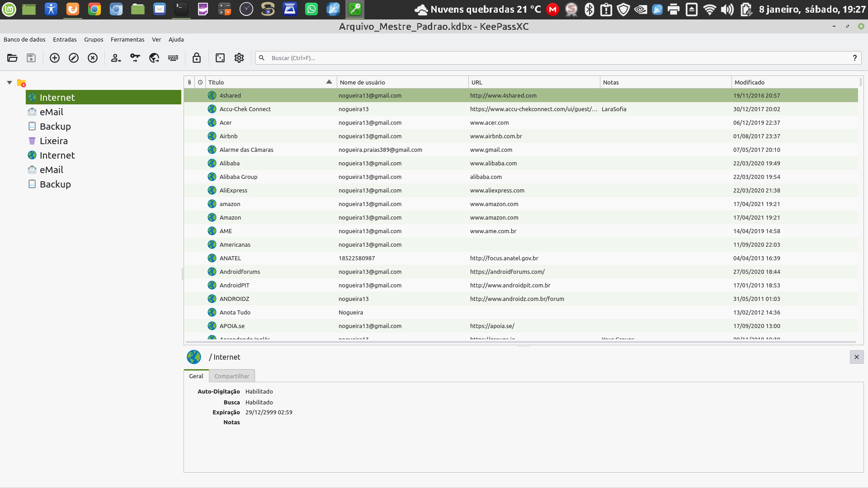Add a new entry with plus icon
The image size is (868, 488).
click(55, 58)
